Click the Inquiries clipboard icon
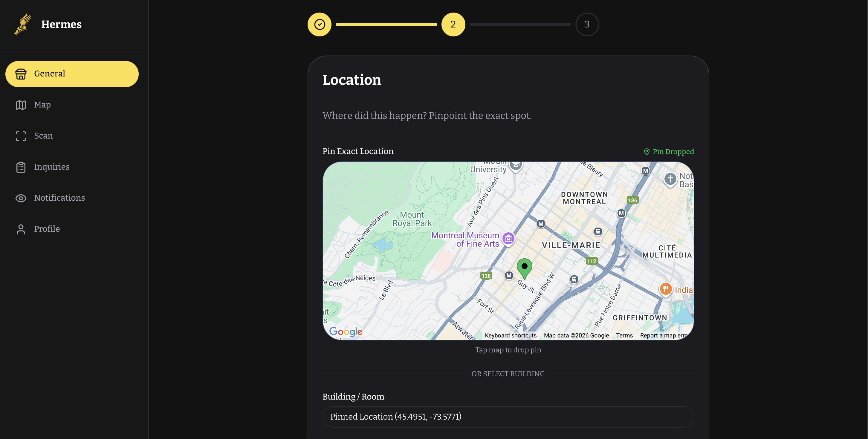This screenshot has width=868, height=439. tap(21, 167)
